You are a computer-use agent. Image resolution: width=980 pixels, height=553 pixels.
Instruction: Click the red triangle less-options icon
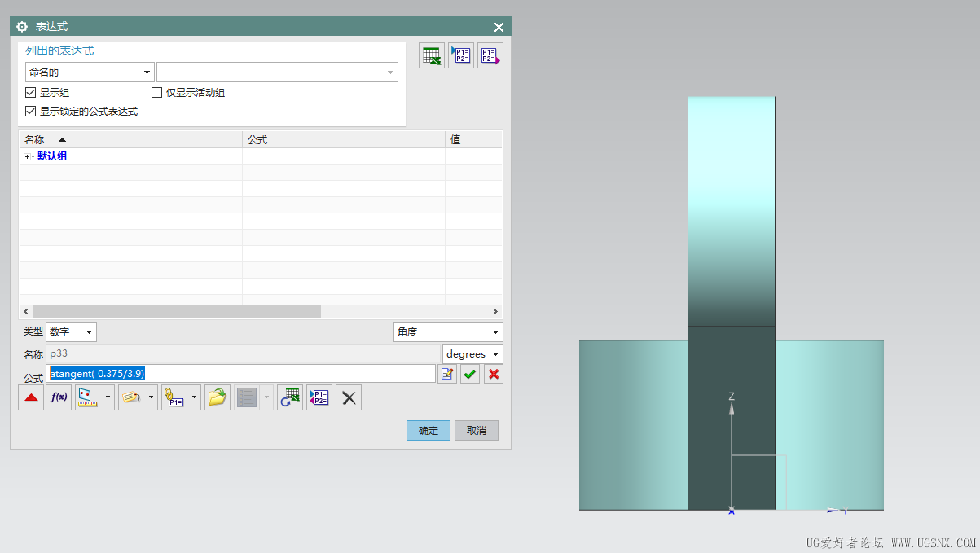(31, 397)
